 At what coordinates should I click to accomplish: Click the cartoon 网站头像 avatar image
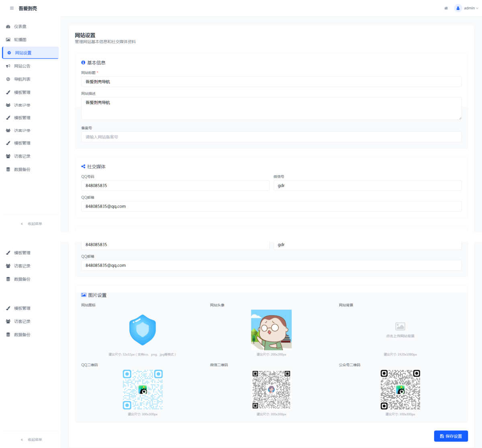click(x=272, y=329)
